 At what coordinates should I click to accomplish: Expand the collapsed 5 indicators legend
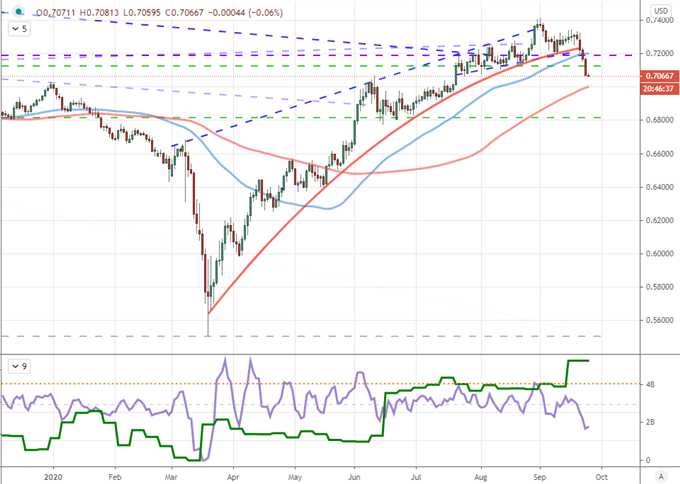coord(20,29)
